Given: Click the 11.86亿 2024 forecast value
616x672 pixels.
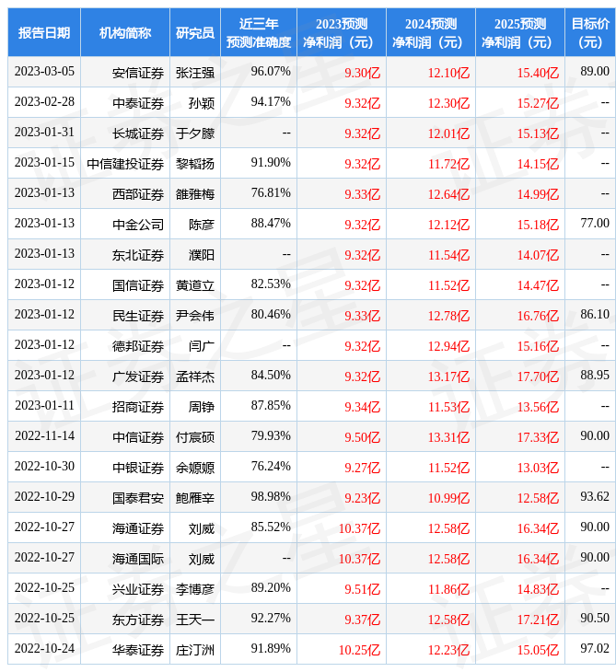Looking at the screenshot, I should pyautogui.click(x=448, y=590).
